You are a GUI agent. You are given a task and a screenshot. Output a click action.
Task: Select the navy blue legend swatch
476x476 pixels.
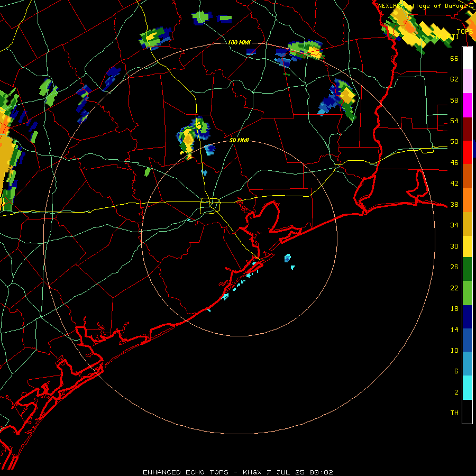click(x=467, y=317)
